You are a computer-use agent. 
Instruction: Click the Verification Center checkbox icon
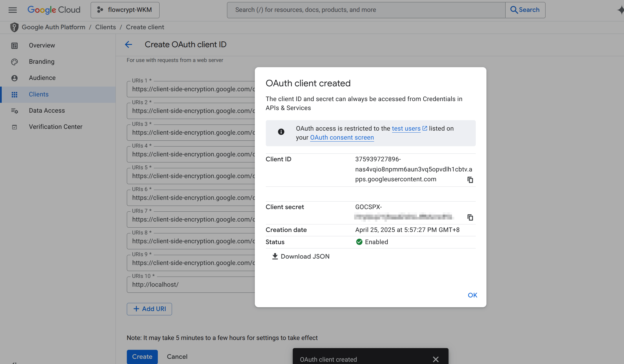[x=14, y=127]
